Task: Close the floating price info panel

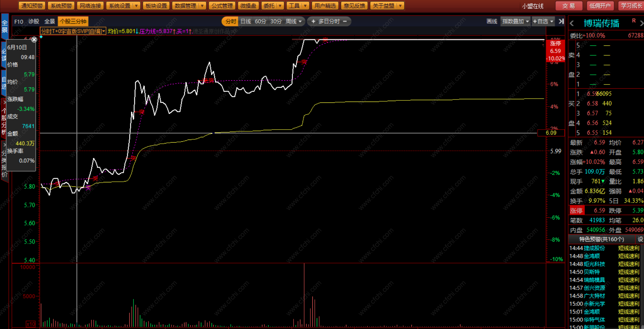Action: point(34,40)
